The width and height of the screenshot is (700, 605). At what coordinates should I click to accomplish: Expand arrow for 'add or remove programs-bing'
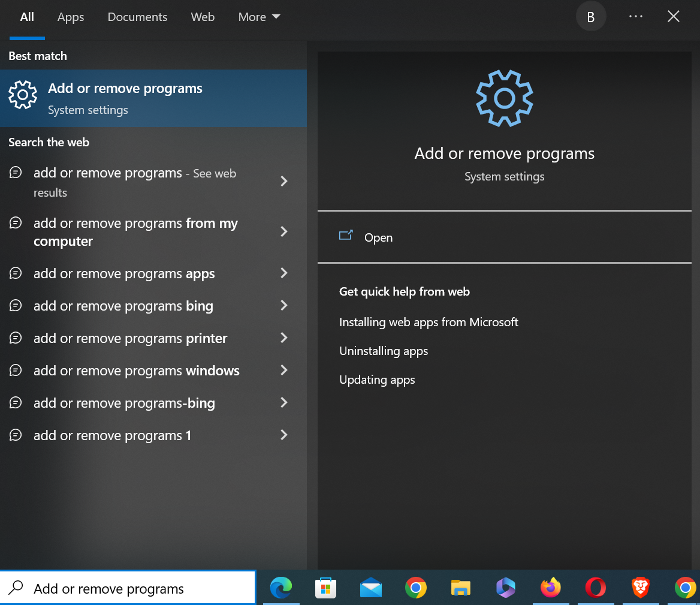pos(284,403)
